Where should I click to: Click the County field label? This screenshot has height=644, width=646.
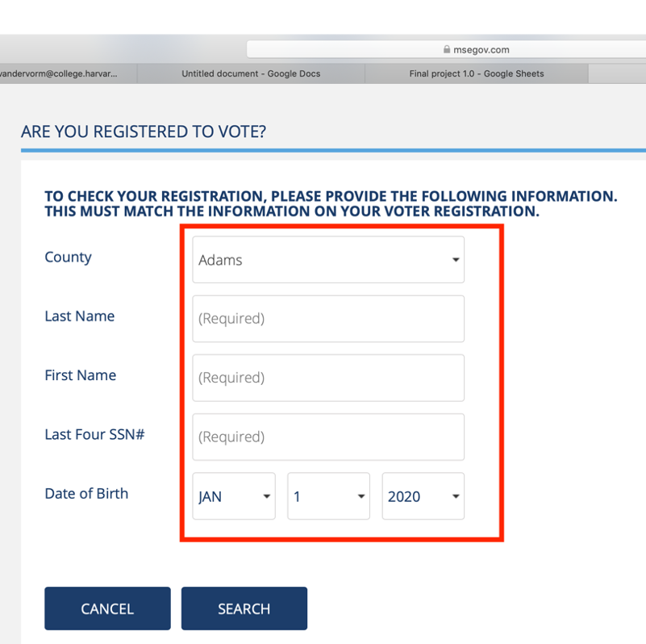click(x=68, y=257)
